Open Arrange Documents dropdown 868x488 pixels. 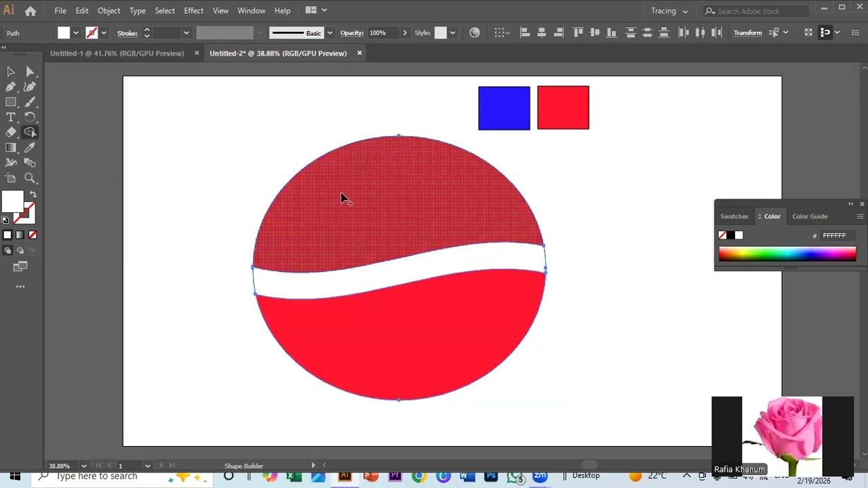pos(316,10)
